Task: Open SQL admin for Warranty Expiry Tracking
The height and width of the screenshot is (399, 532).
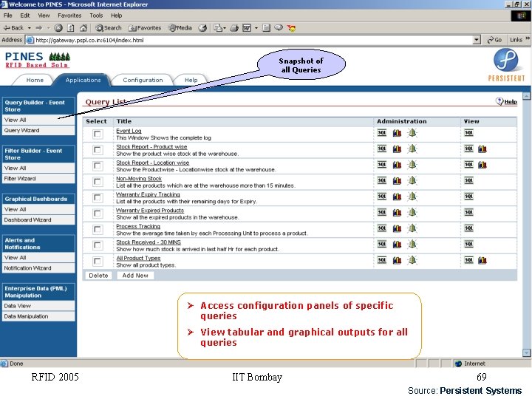Action: [382, 196]
